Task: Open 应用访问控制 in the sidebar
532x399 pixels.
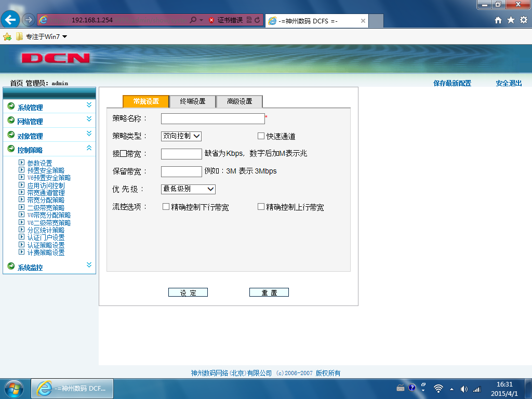Action: coord(46,185)
